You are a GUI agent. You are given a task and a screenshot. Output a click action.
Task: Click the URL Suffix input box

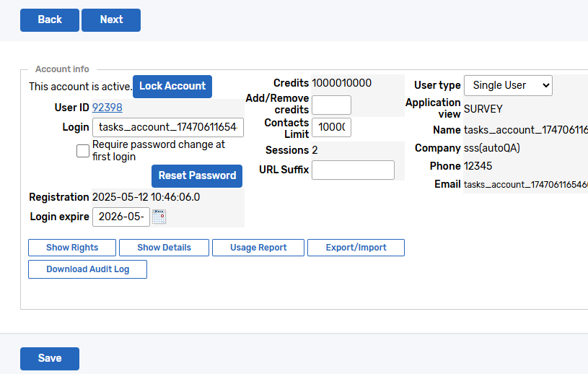pyautogui.click(x=353, y=170)
